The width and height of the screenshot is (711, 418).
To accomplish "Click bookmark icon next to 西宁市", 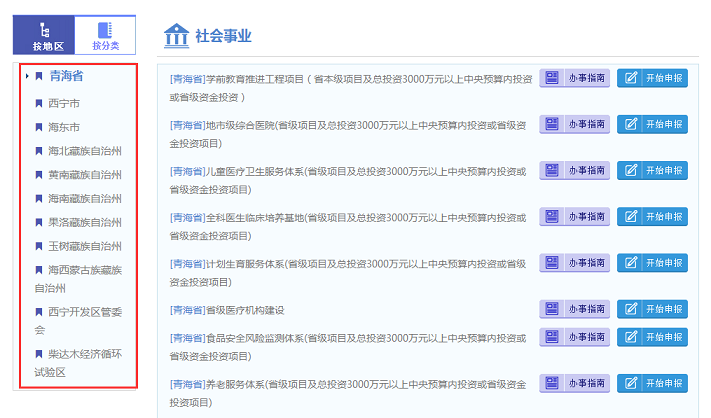I will pyautogui.click(x=39, y=104).
